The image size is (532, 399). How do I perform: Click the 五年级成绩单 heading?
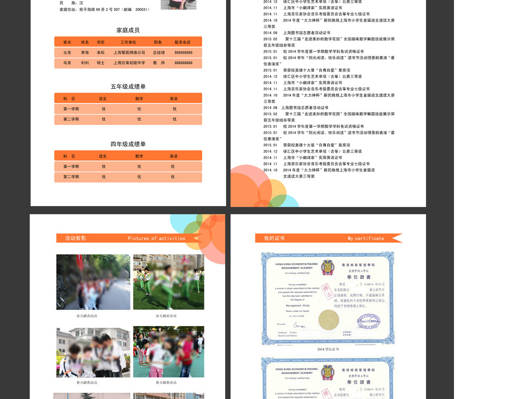(128, 86)
